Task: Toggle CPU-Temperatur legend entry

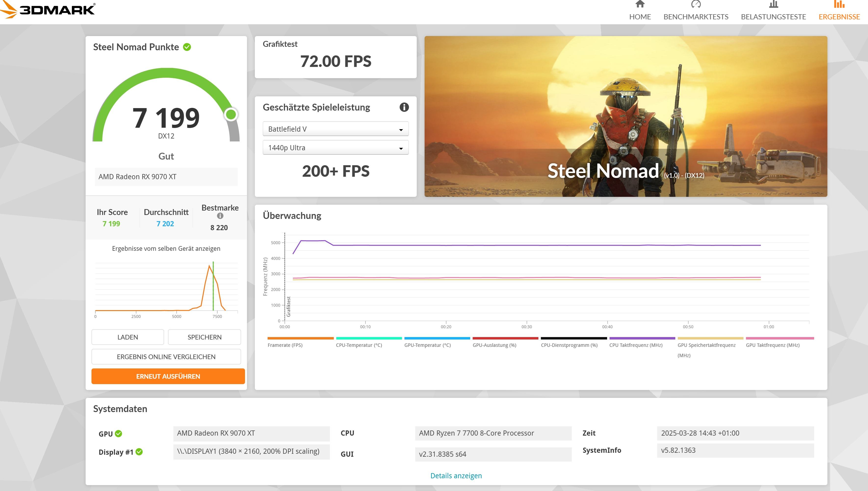Action: tap(359, 345)
